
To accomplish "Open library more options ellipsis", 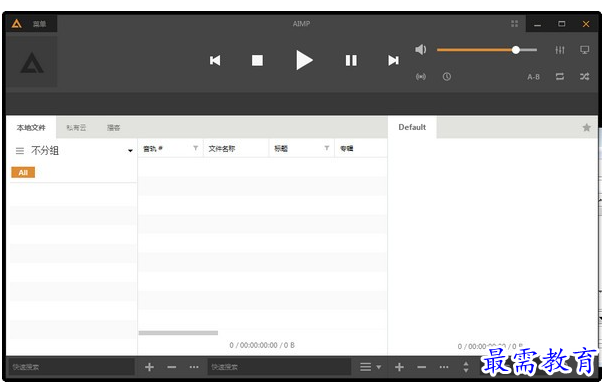I will tap(194, 367).
